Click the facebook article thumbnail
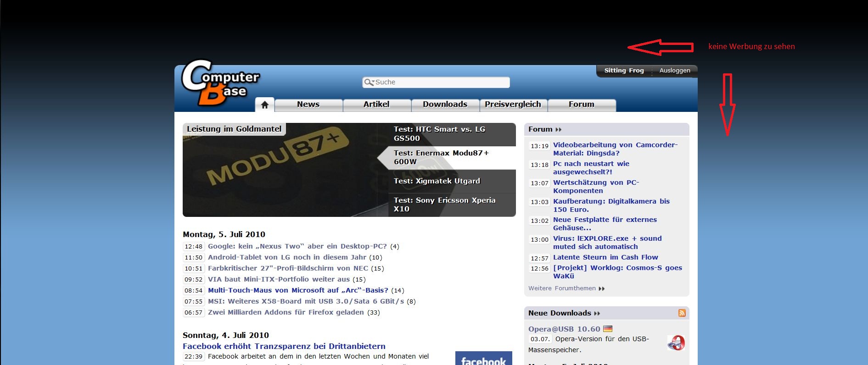 click(483, 358)
